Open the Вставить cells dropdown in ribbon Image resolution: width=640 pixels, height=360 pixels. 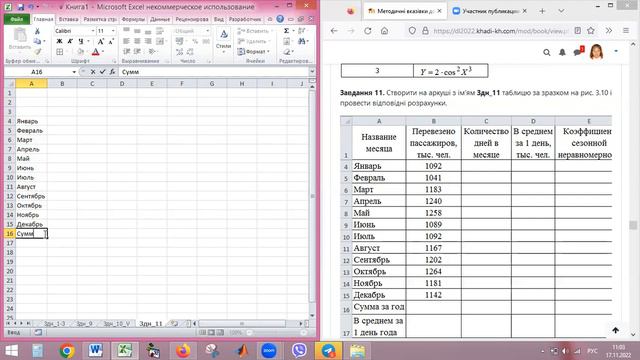[x=255, y=31]
